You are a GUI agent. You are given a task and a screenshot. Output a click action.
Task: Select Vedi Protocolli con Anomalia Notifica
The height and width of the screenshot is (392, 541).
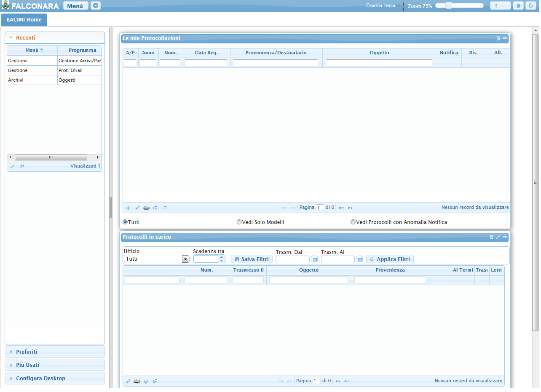pyautogui.click(x=353, y=222)
